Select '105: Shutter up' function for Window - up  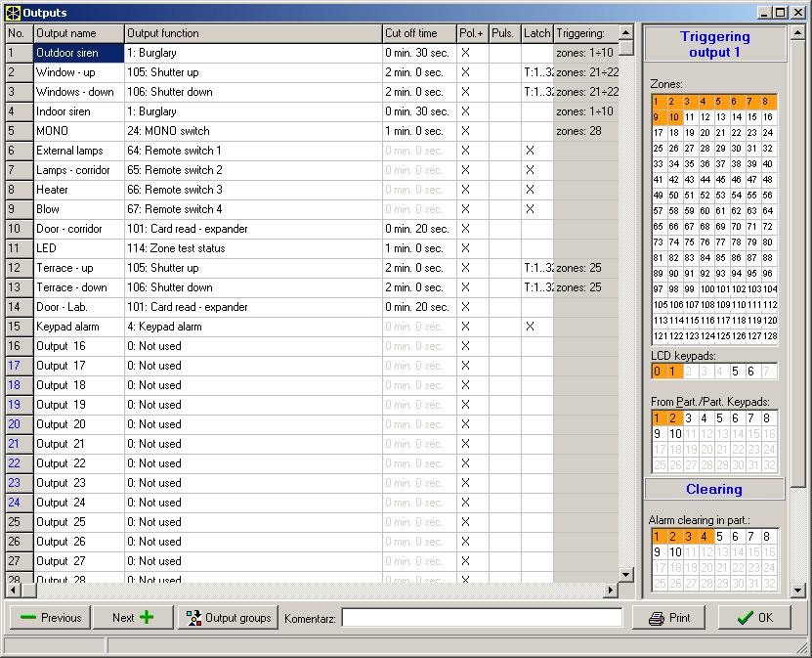(254, 72)
